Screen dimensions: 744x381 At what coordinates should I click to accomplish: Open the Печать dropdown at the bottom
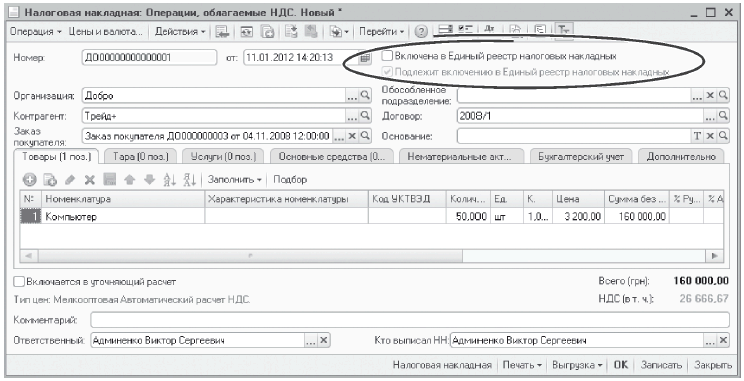pos(522,365)
